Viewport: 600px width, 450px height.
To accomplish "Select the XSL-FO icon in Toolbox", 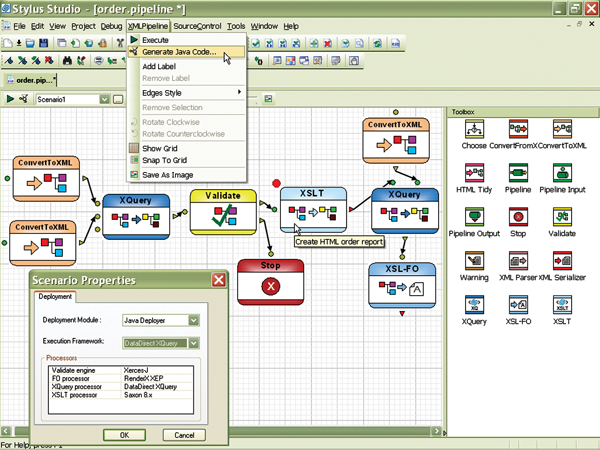I will [x=518, y=305].
